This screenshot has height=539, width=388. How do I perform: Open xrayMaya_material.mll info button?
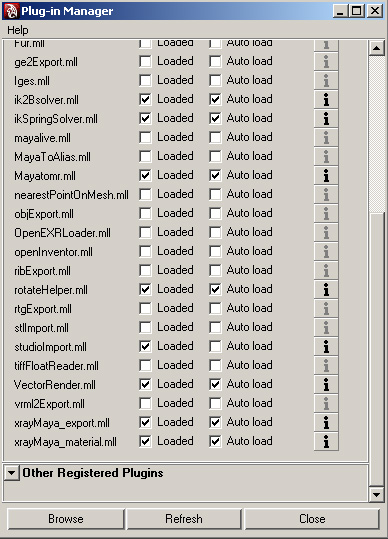point(326,442)
